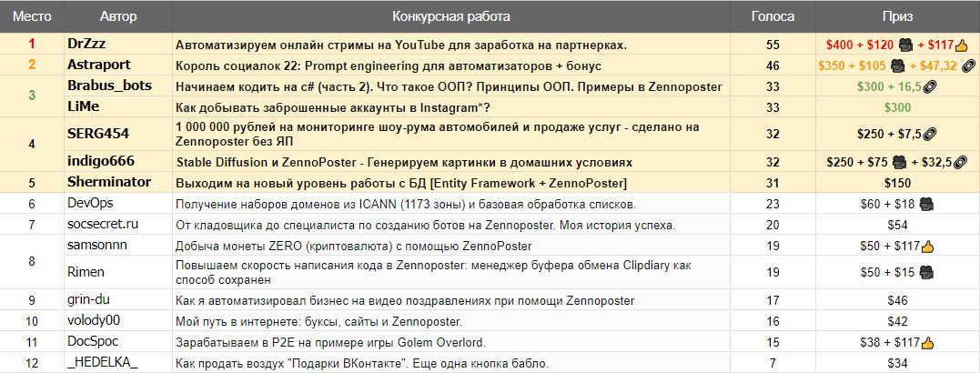Click the video camera icon in Rimen's prize cell
980x373 pixels.
927,272
